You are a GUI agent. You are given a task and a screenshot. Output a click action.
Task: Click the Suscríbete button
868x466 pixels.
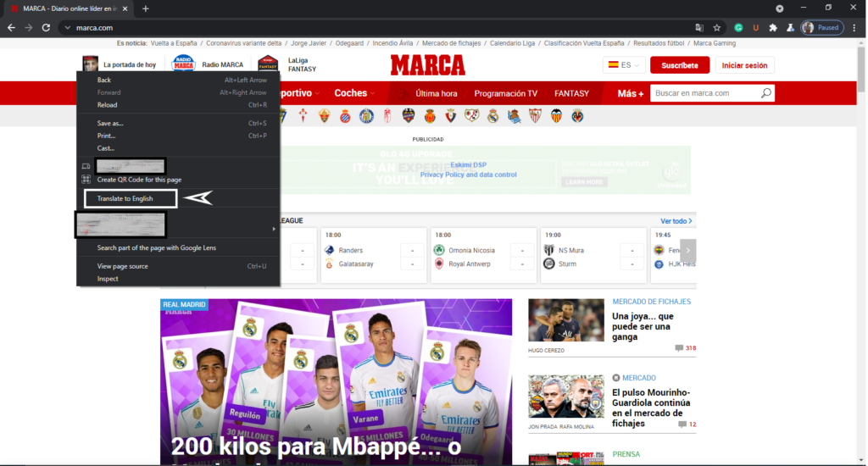click(x=679, y=64)
